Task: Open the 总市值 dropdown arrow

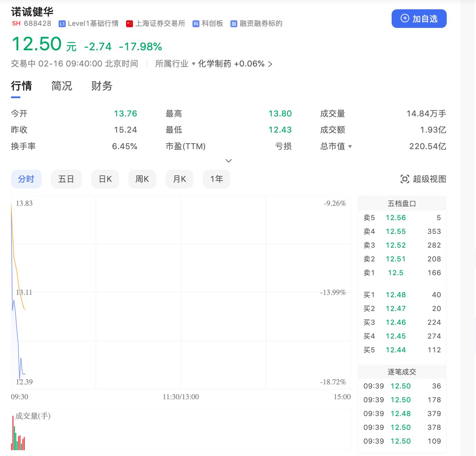Action: click(350, 146)
